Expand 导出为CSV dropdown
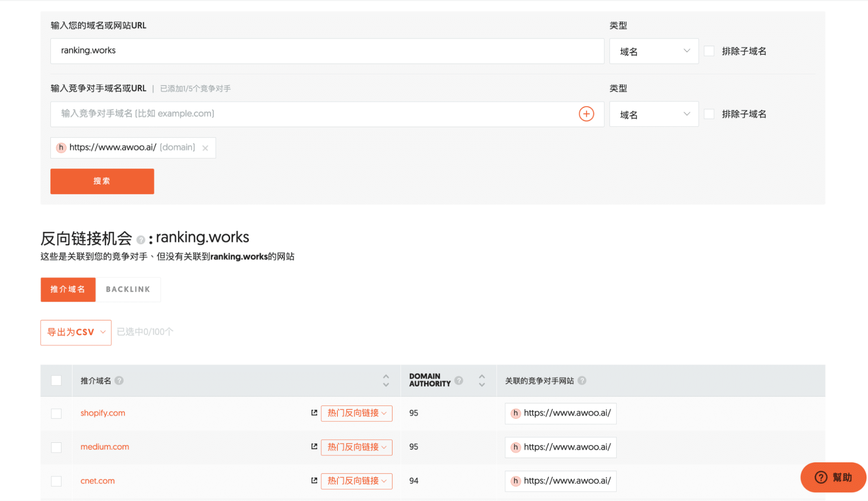 (76, 333)
